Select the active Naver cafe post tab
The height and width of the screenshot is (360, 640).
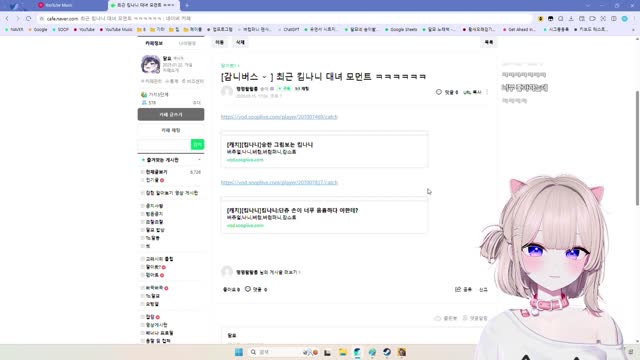[143, 5]
